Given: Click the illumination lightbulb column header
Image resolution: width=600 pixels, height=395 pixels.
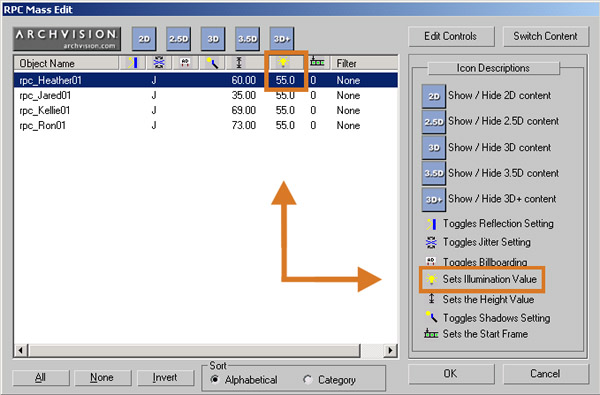Looking at the screenshot, I should (283, 62).
